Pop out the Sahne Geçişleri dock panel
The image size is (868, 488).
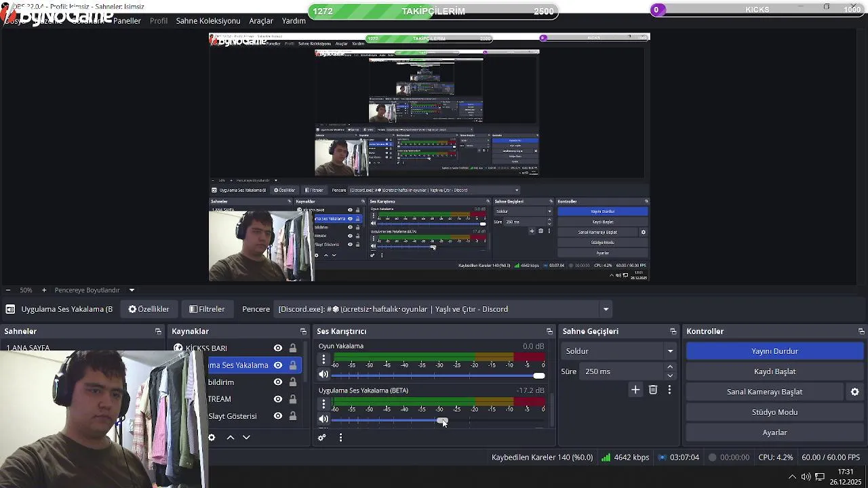tap(673, 331)
